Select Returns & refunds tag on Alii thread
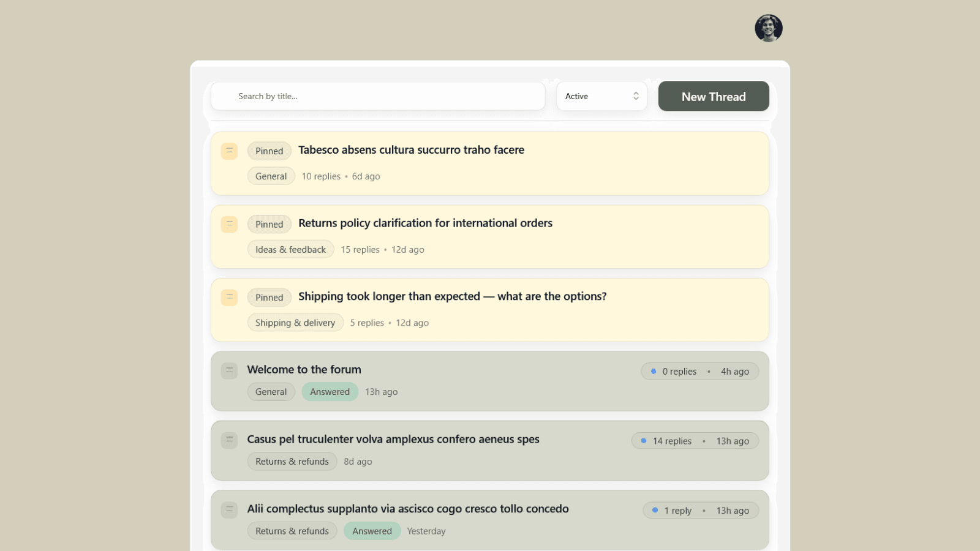The height and width of the screenshot is (551, 980). pos(292,531)
